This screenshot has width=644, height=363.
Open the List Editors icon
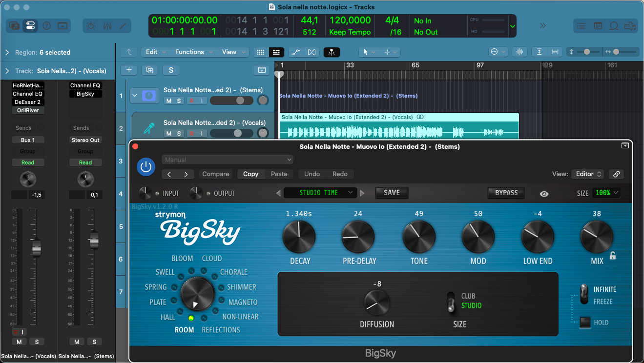pos(581,26)
